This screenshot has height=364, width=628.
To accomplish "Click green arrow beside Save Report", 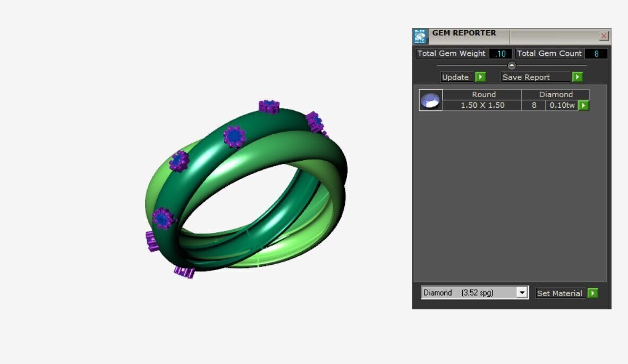I will [x=577, y=77].
